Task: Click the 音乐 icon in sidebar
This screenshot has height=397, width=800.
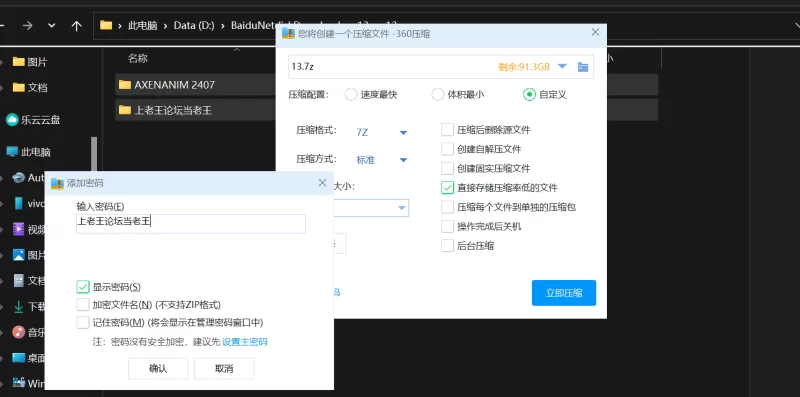Action: pos(19,332)
